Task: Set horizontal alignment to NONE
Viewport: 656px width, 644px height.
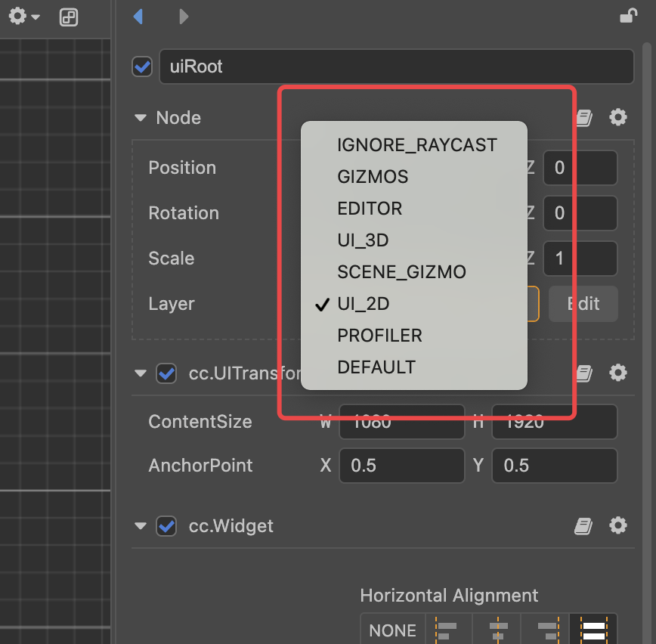Action: point(392,630)
